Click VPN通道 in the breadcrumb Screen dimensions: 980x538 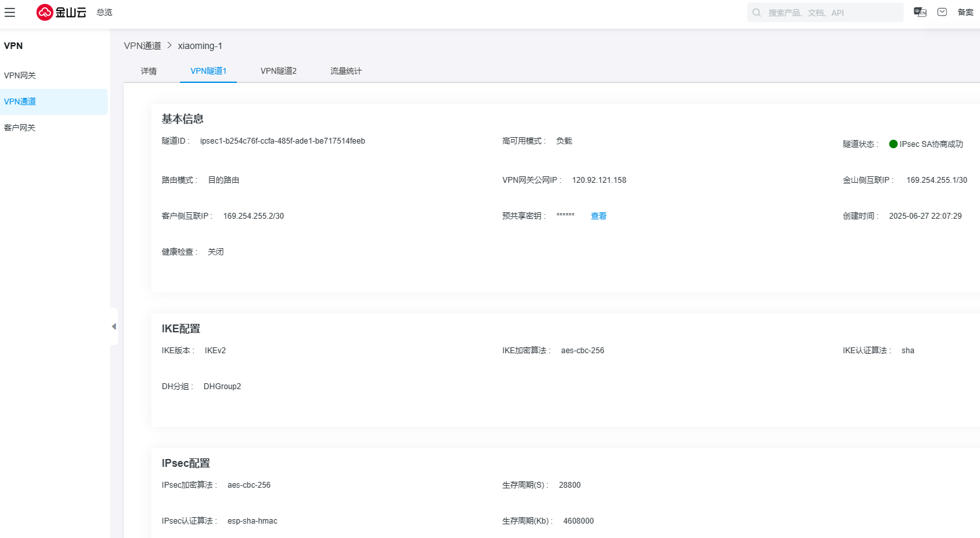click(142, 46)
